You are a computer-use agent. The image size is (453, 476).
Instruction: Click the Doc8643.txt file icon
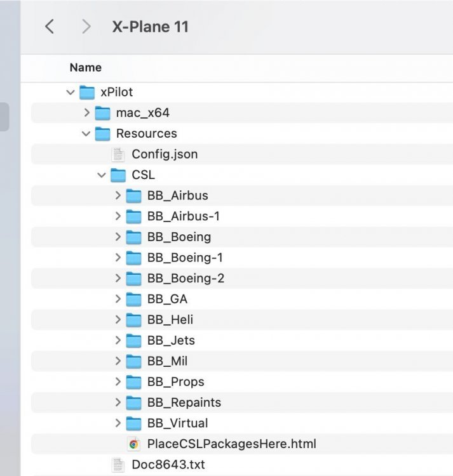(118, 465)
